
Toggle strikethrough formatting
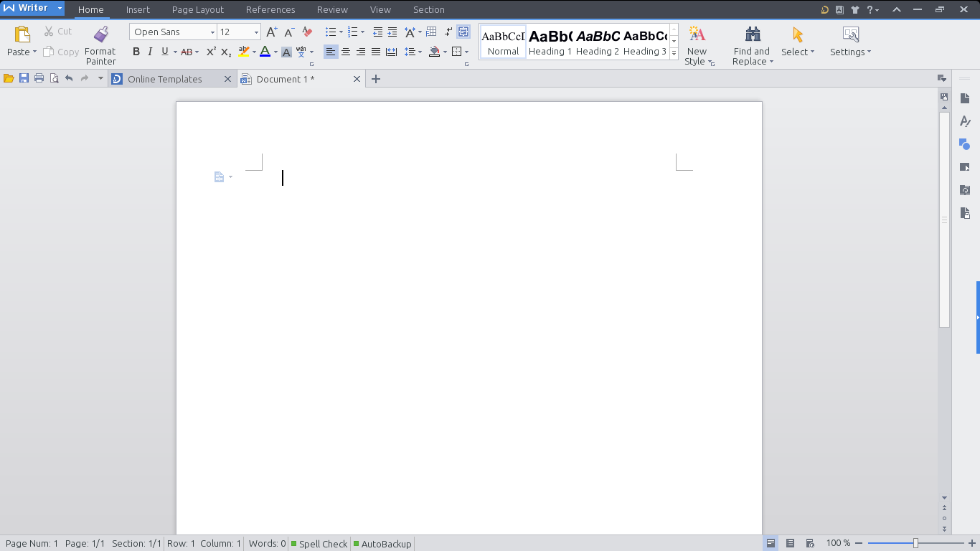tap(187, 52)
